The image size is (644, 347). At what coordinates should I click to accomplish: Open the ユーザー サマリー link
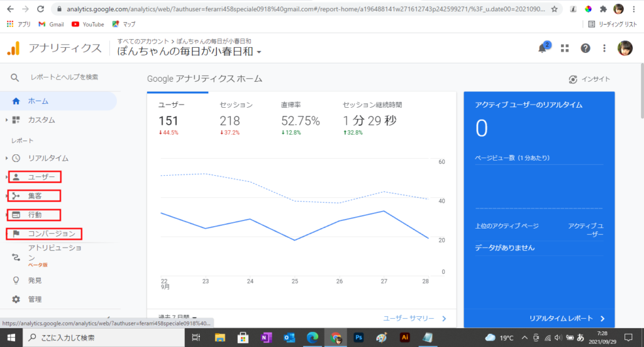coord(409,318)
